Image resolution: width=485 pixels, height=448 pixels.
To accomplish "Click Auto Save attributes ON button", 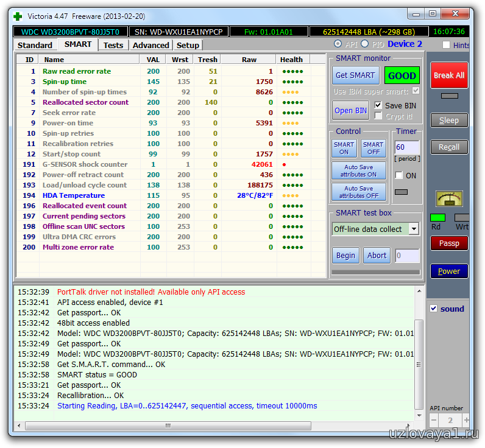I will [x=359, y=171].
